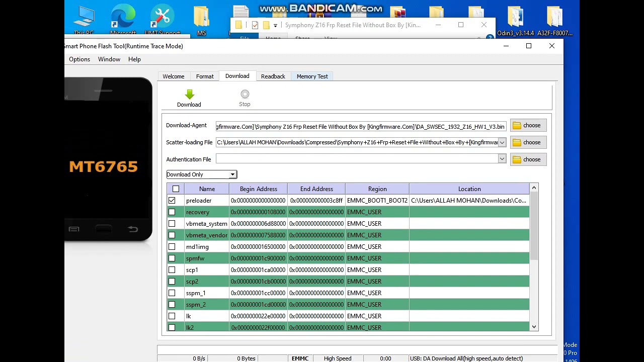
Task: Click the partition table scroll up arrow
Action: [534, 188]
